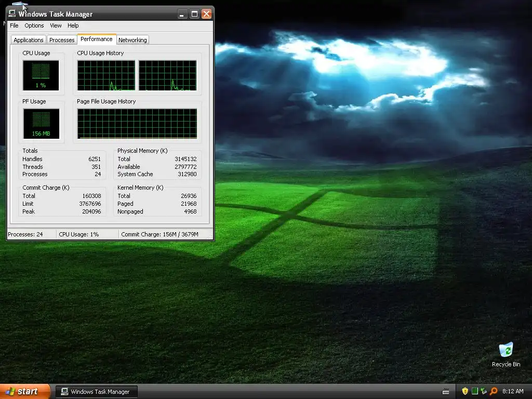Select the Performance tab
532x399 pixels.
[96, 39]
